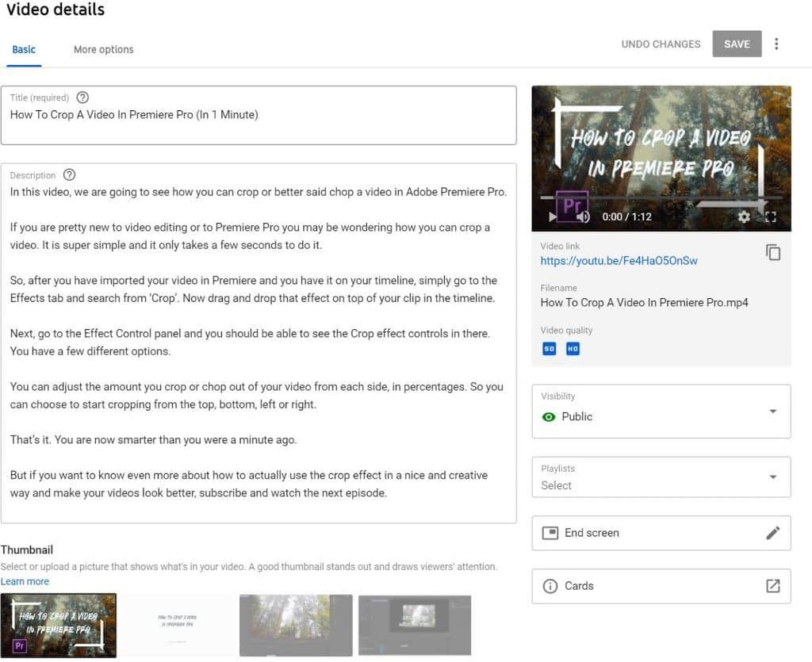Switch to the More options tab
The width and height of the screenshot is (812, 662).
click(x=104, y=50)
